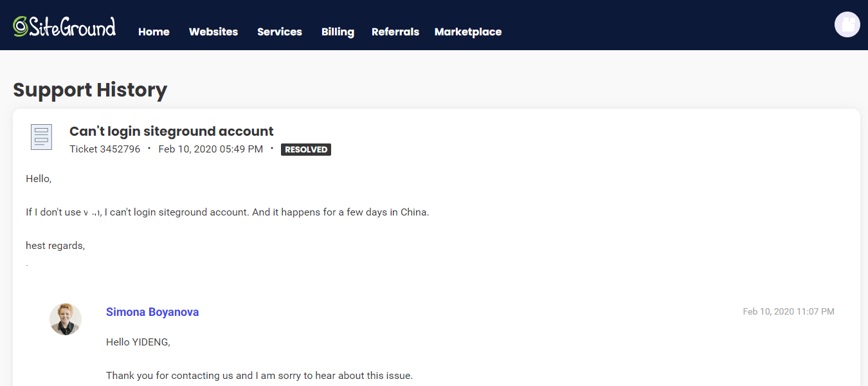
Task: Open the user profile avatar menu
Action: tap(847, 24)
